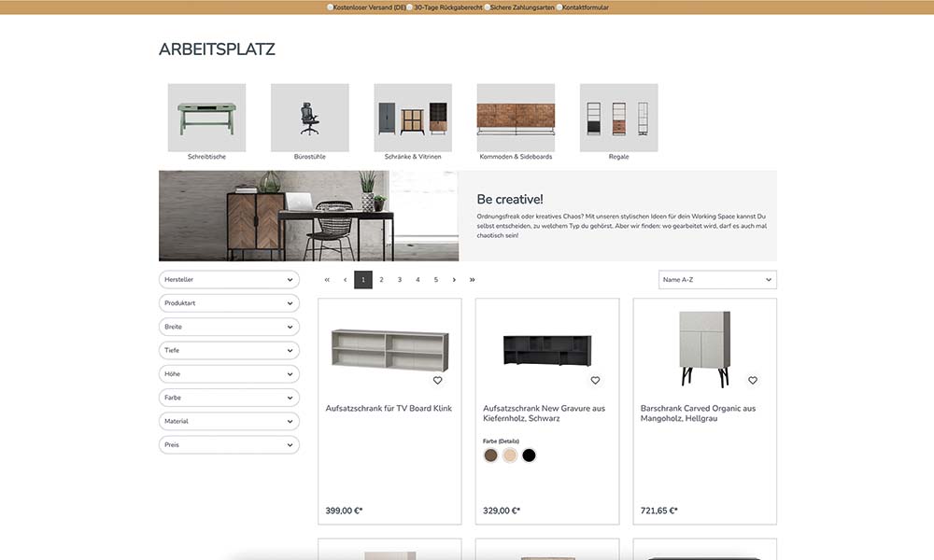Add Aufsatzschrank für TV Board Klink to wishlist
Screen dimensions: 934x560
pyautogui.click(x=437, y=380)
